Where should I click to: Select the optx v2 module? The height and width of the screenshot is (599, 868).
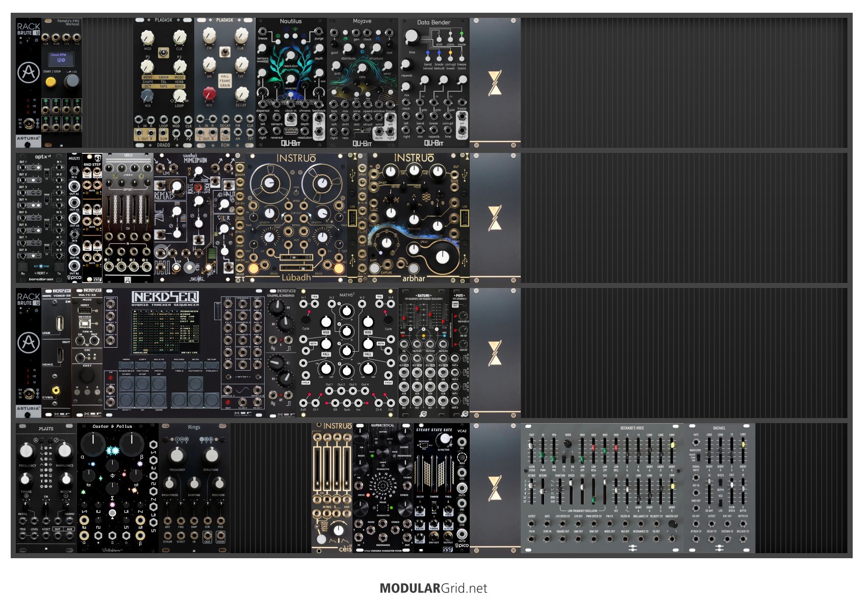(x=41, y=218)
